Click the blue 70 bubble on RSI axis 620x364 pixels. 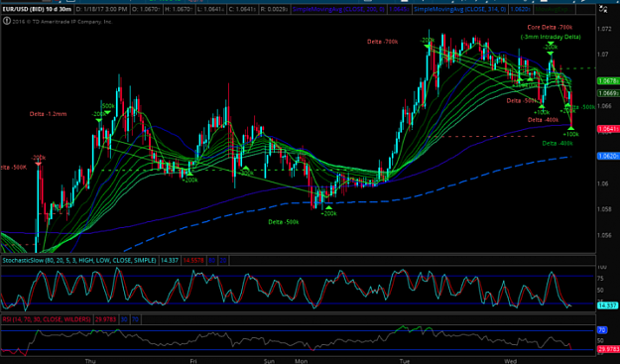pyautogui.click(x=602, y=330)
